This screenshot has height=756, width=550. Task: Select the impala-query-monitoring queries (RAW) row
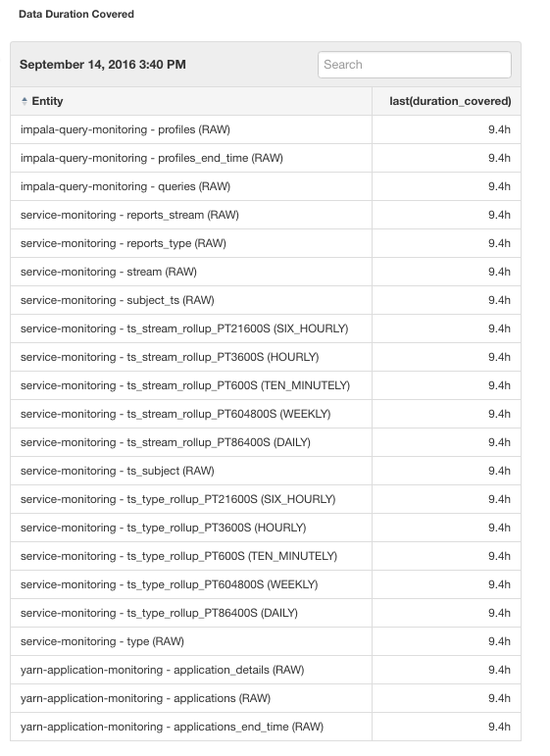point(266,186)
